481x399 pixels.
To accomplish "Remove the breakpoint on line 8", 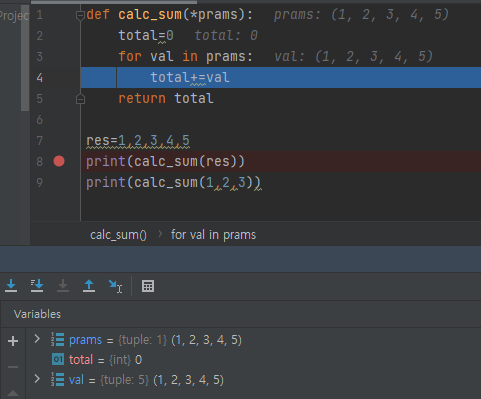I will 59,161.
